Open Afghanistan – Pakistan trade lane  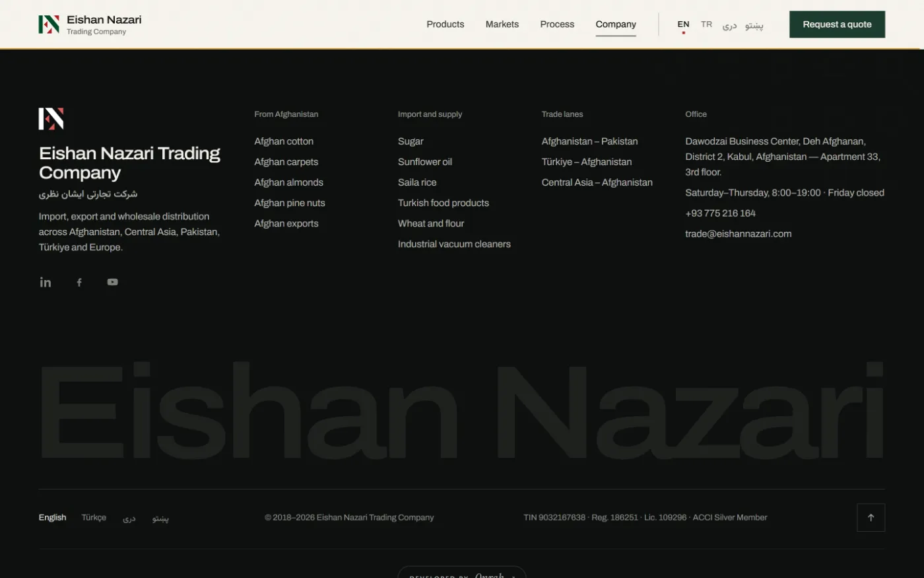click(x=590, y=141)
